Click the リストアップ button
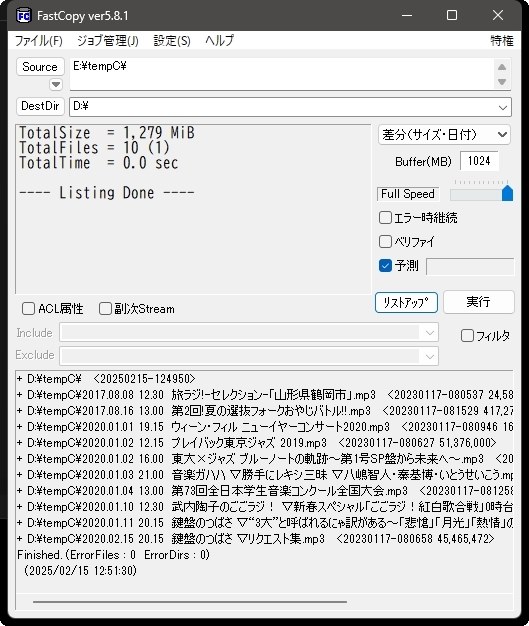 406,302
